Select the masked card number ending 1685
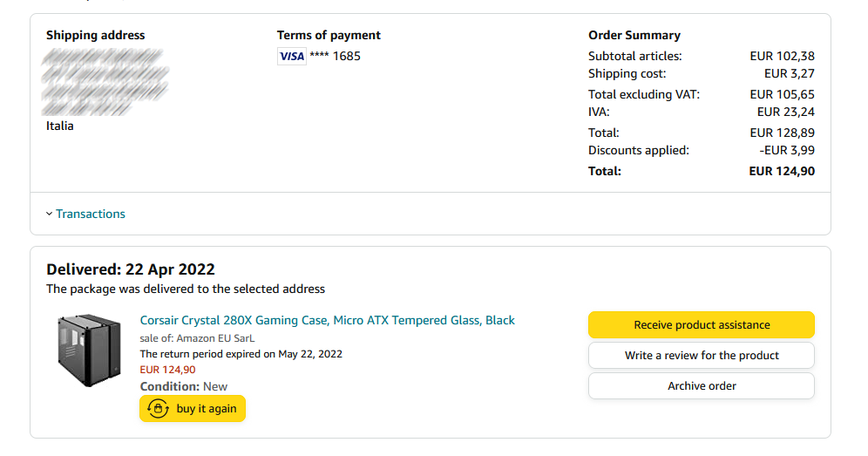 pyautogui.click(x=336, y=56)
